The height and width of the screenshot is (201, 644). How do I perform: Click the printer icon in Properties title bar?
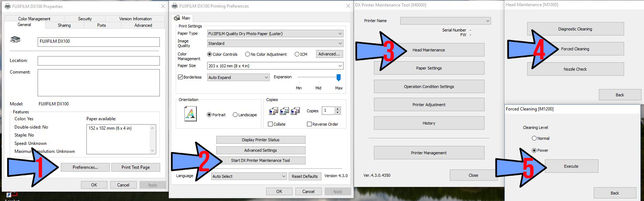(x=7, y=6)
